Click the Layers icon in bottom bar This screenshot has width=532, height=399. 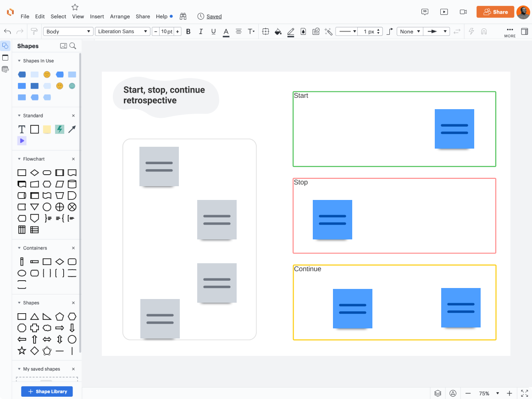point(438,393)
